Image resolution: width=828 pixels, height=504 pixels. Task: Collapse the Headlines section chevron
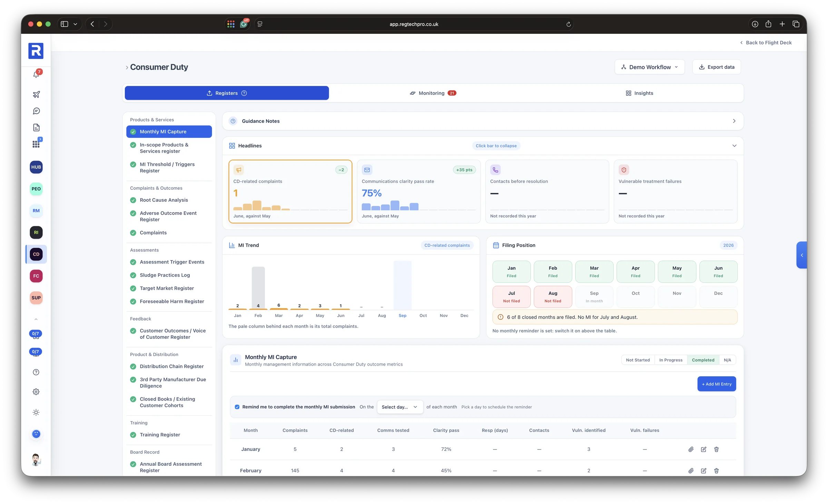point(734,146)
